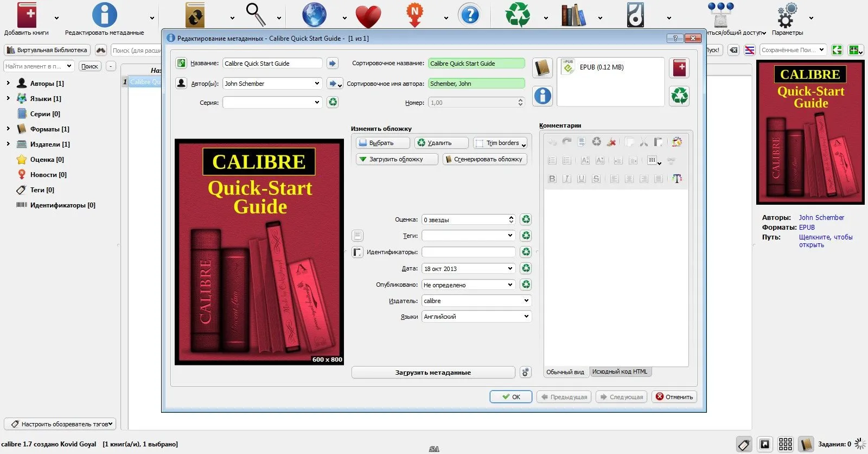Click the scissors cut icon in comments toolbar
Viewport: 868px width, 454px height.
[644, 142]
